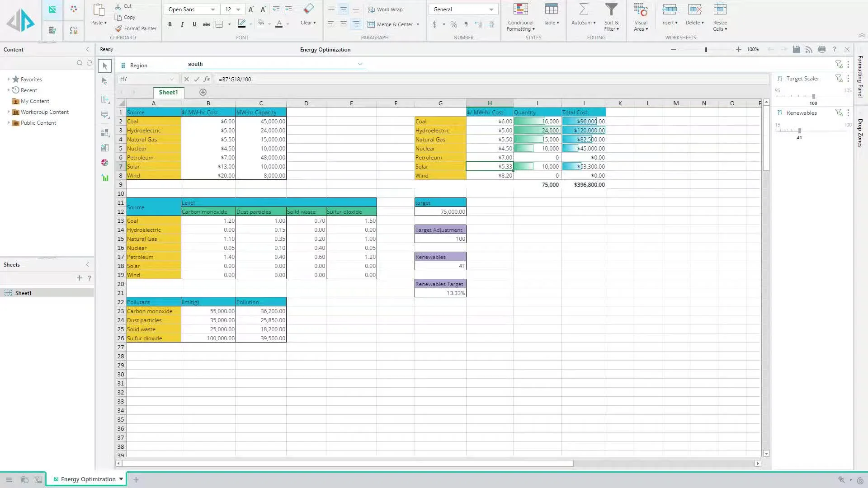Add a new sheet tab
868x488 pixels.
(203, 92)
